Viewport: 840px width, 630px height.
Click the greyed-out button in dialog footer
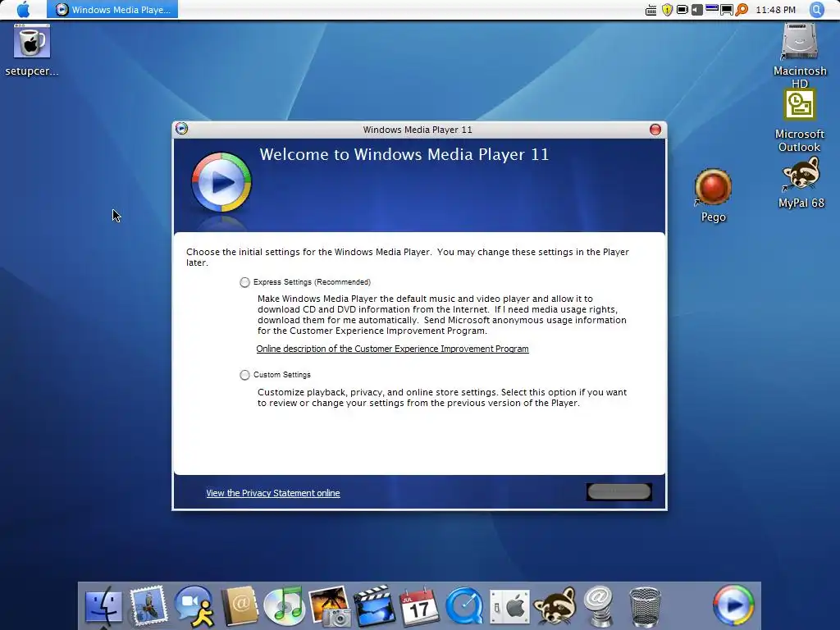pyautogui.click(x=619, y=492)
